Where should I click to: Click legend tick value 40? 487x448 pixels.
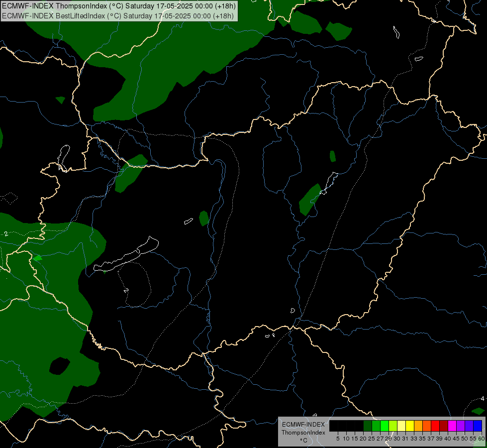tap(447, 439)
